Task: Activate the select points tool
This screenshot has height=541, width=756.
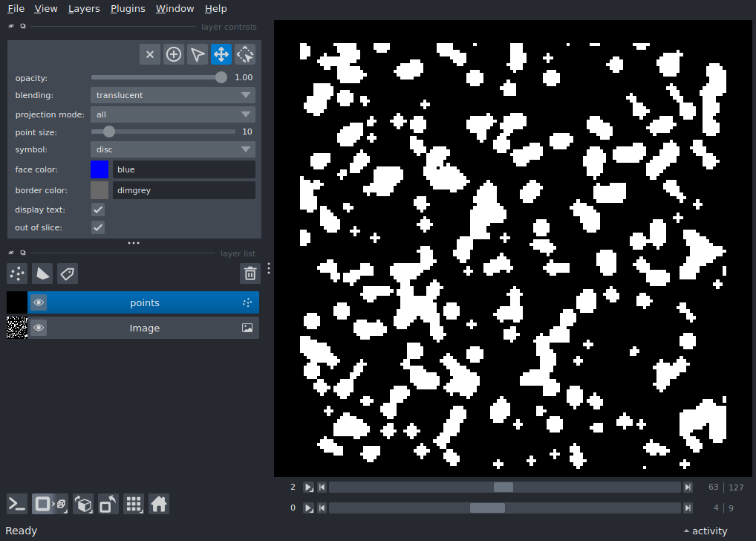Action: pyautogui.click(x=198, y=54)
